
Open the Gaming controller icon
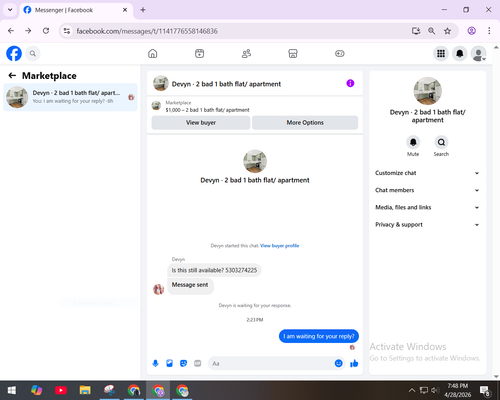(340, 53)
